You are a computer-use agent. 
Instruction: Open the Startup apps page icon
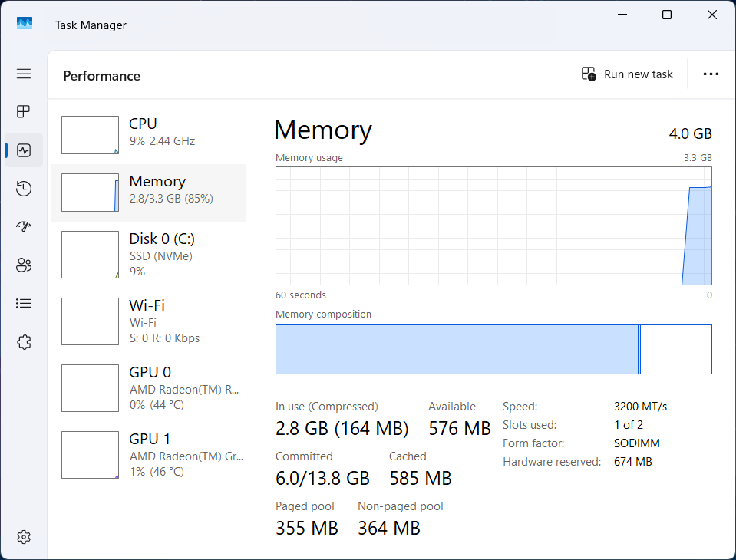click(23, 226)
